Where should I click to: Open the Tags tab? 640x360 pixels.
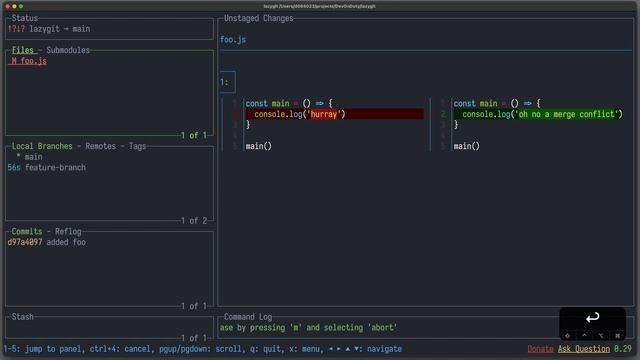pos(137,146)
